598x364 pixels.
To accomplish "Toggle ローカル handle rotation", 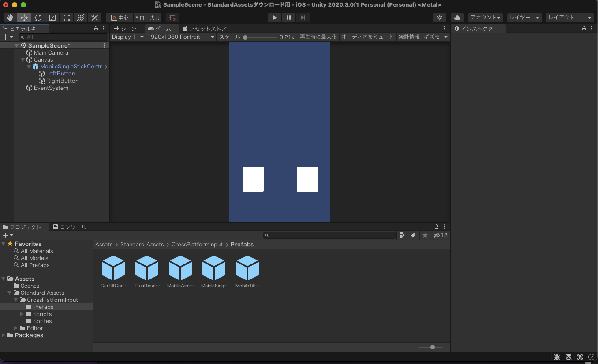I will pos(147,18).
